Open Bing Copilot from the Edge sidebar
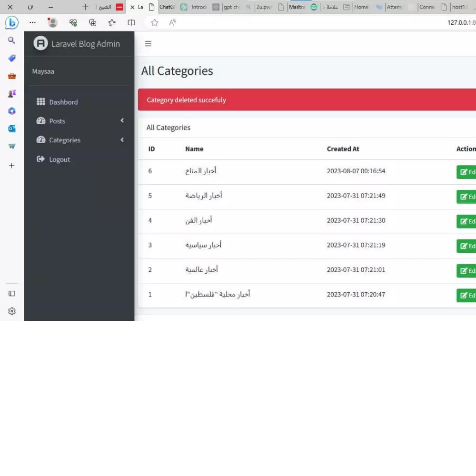This screenshot has width=476, height=476. click(x=11, y=22)
